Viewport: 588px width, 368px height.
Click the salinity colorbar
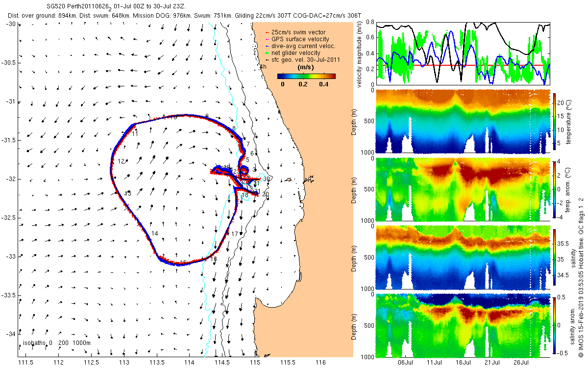(x=555, y=257)
